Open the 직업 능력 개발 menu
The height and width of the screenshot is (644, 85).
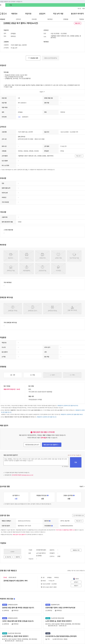click(58, 14)
